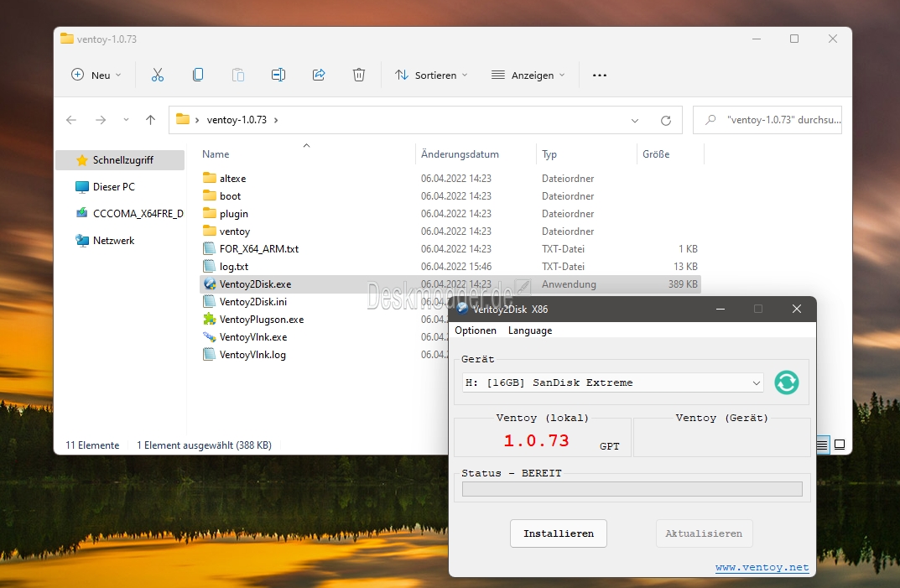
Task: Click the trash delete icon
Action: [359, 75]
